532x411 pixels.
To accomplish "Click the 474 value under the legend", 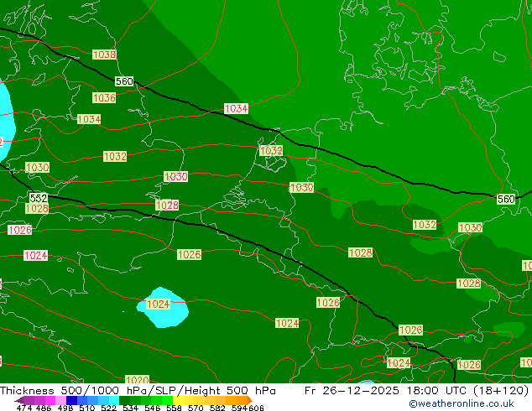I will point(24,408).
